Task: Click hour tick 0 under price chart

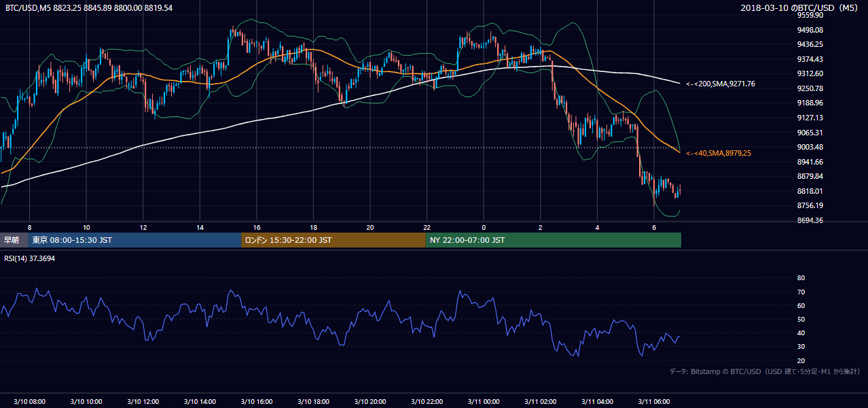Action: 484,226
